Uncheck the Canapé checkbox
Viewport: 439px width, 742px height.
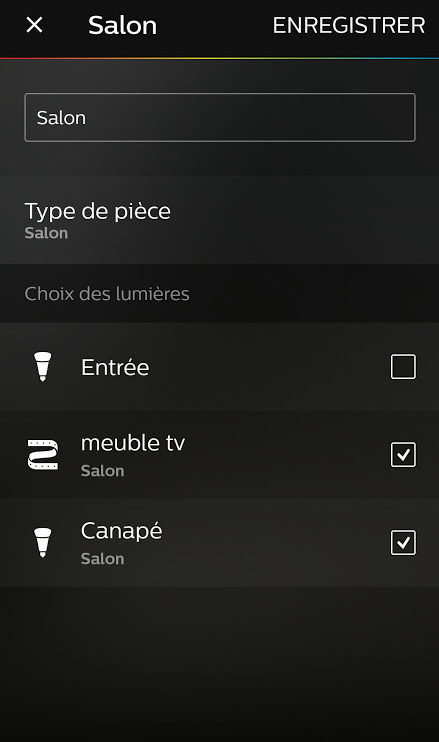tap(403, 542)
